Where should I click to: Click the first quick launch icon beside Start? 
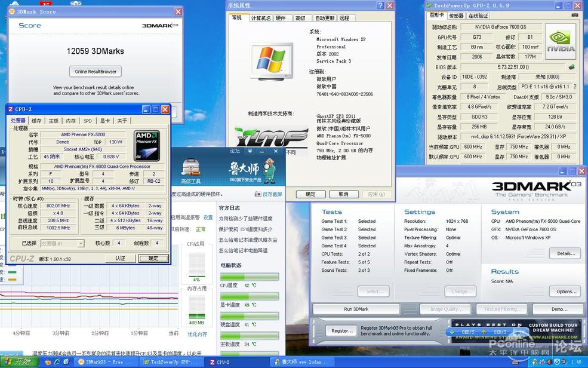(x=48, y=362)
